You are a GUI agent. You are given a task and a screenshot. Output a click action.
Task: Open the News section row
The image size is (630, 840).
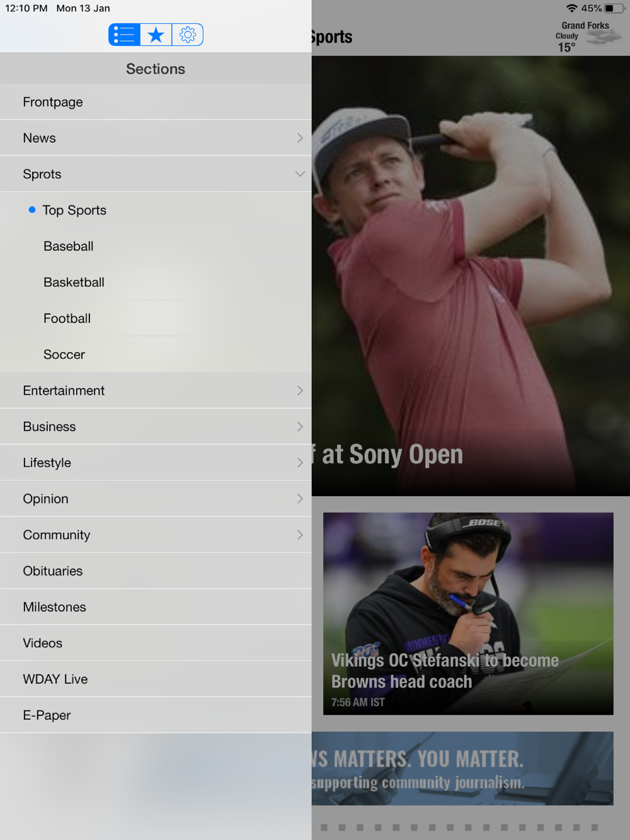click(x=156, y=138)
